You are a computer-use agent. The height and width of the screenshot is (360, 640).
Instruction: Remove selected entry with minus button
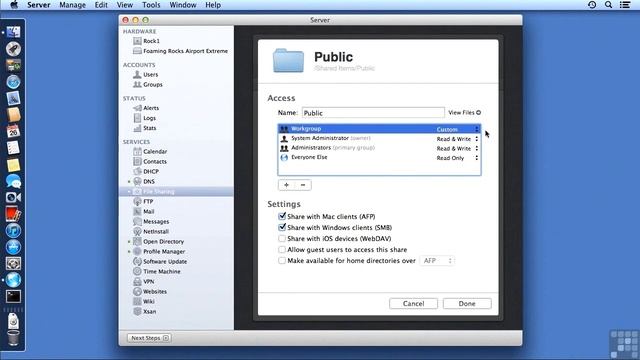pos(303,185)
